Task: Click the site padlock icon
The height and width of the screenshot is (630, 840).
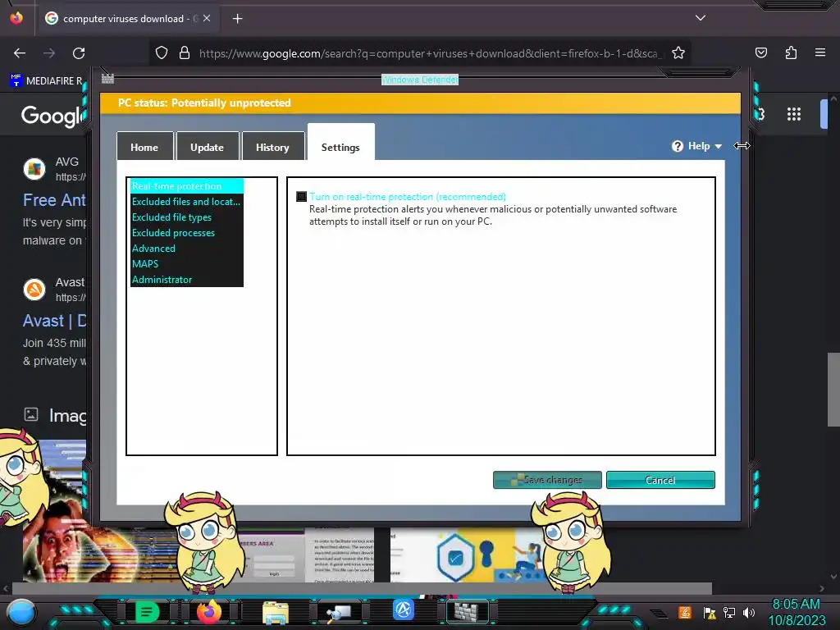Action: click(x=185, y=53)
